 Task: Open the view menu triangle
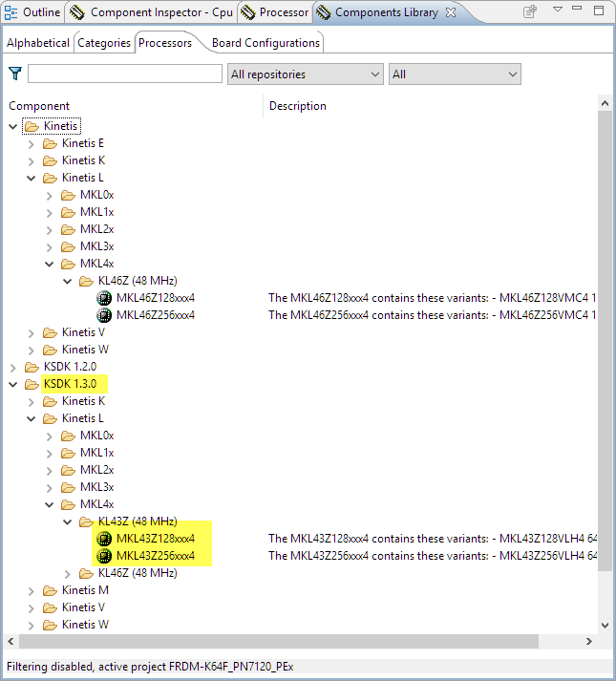pos(558,10)
